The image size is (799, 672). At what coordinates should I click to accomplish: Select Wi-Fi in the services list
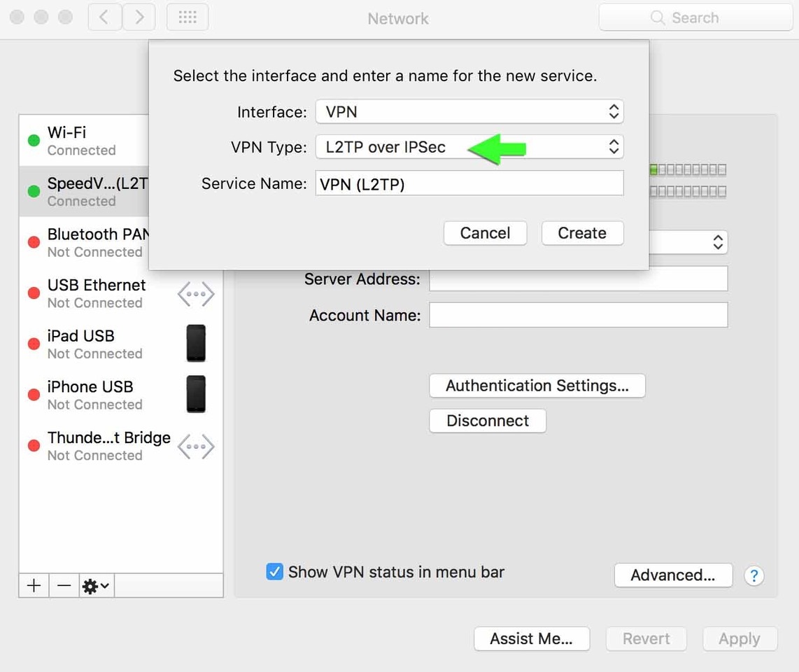pyautogui.click(x=84, y=140)
